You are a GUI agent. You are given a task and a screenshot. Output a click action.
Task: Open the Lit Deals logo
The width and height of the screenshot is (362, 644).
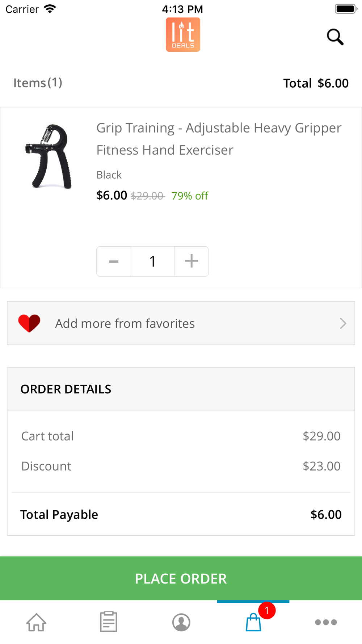[x=183, y=35]
